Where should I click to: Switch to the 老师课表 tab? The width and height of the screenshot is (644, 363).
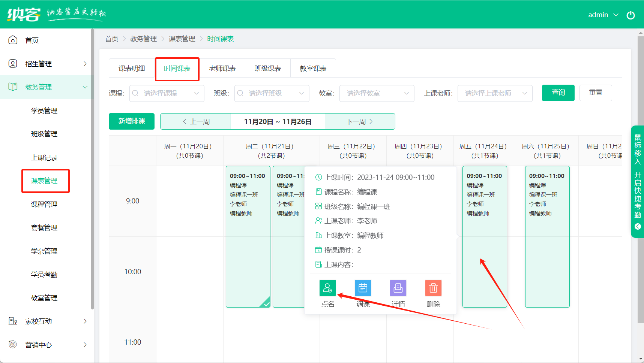click(x=222, y=69)
